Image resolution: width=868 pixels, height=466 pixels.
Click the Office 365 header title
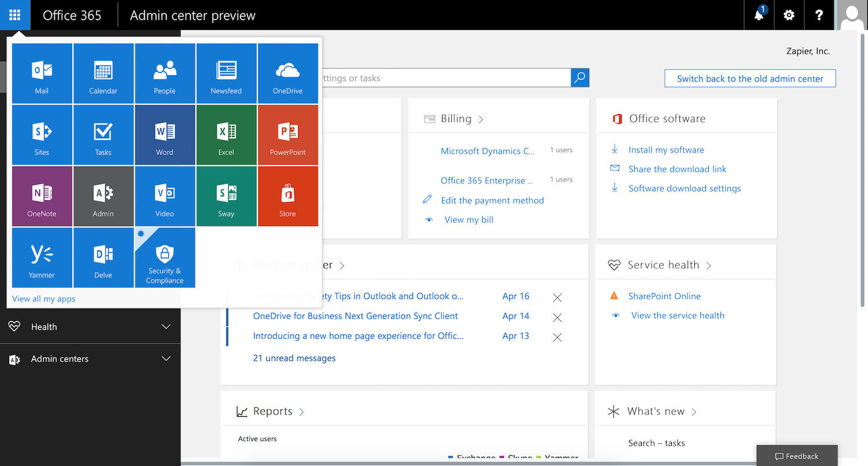pos(72,15)
